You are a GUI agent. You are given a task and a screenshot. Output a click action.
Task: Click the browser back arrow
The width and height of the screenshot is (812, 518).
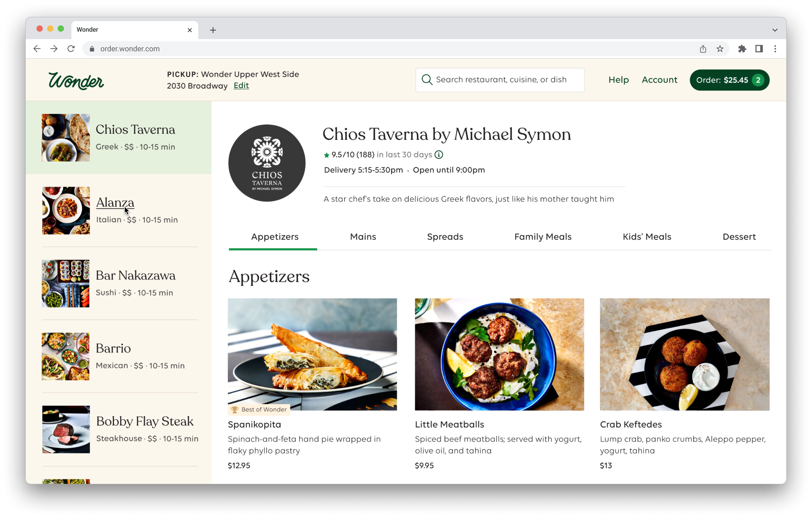click(37, 49)
